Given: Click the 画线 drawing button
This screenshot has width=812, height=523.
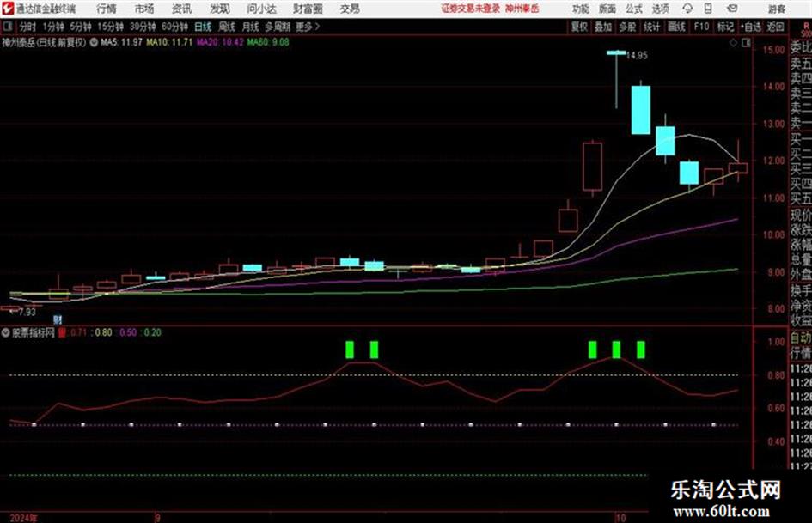Looking at the screenshot, I should (677, 27).
